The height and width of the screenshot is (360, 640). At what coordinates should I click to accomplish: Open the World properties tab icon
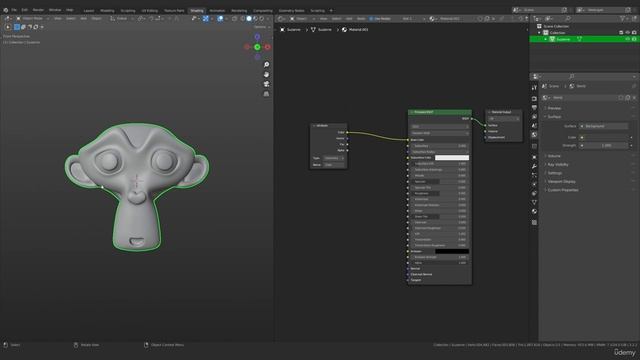tap(534, 134)
